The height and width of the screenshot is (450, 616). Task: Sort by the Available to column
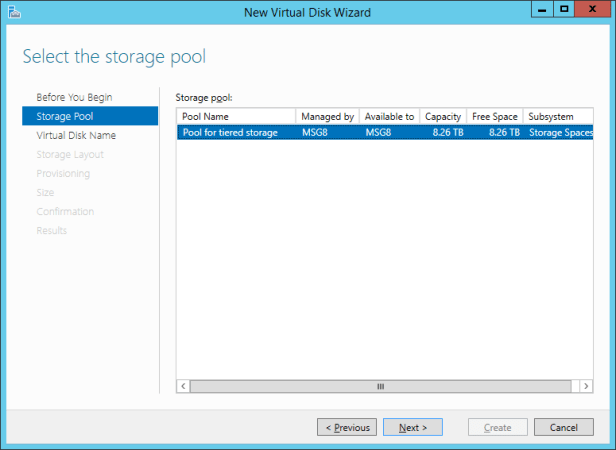[389, 117]
